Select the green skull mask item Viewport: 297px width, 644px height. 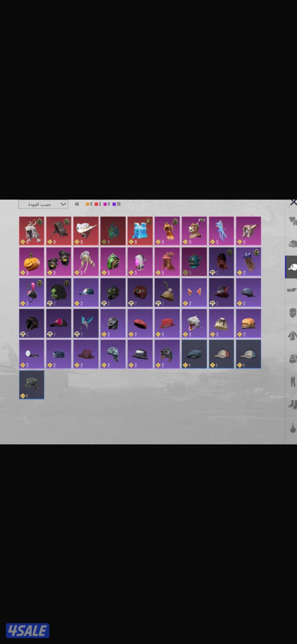tap(59, 292)
